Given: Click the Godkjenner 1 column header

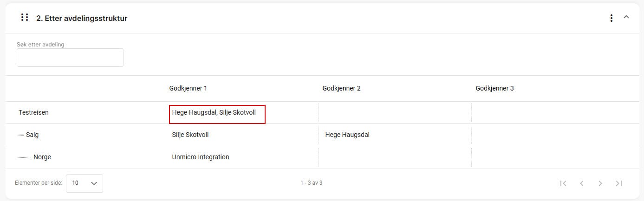Looking at the screenshot, I should click(x=188, y=88).
